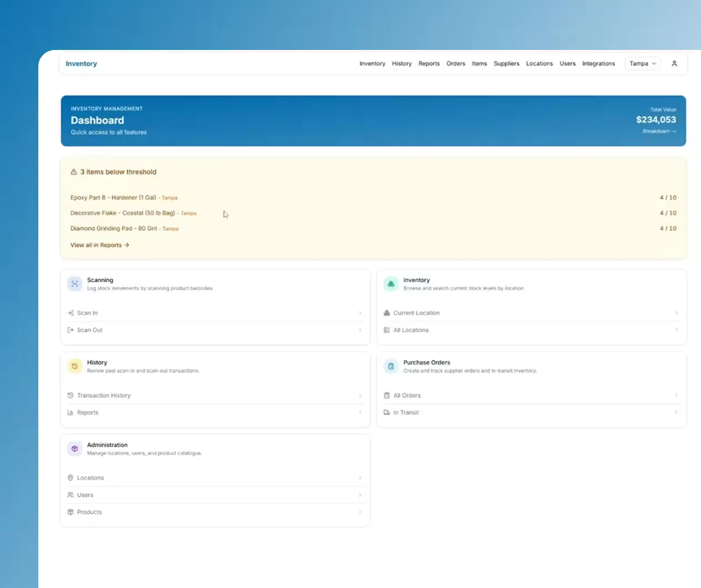Viewport: 701px width, 588px height.
Task: Click the warning triangle alert icon
Action: coord(74,172)
